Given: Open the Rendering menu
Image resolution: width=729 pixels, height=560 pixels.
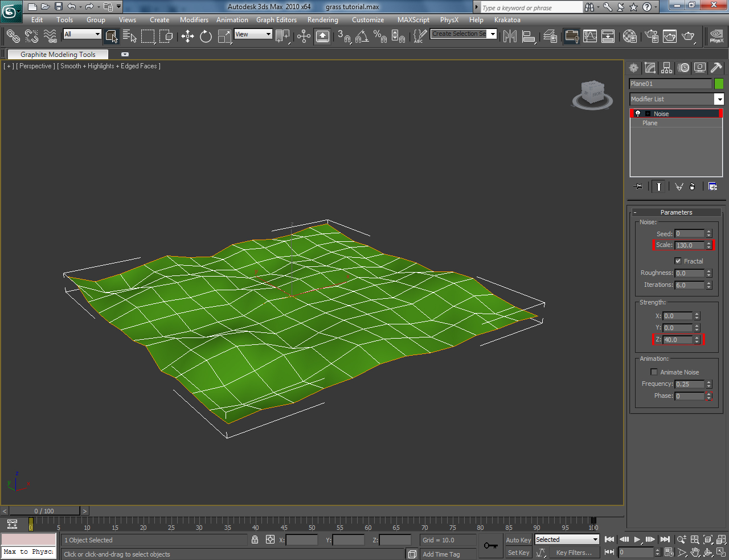Looking at the screenshot, I should point(322,20).
